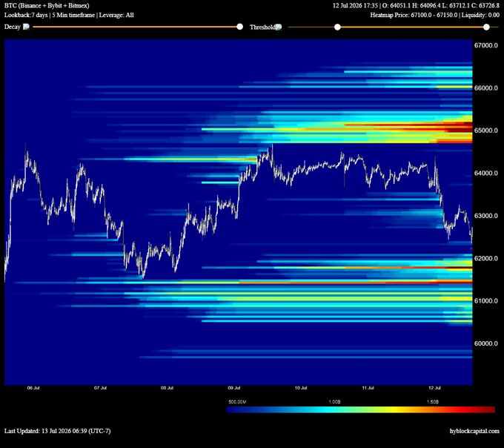
Task: Click the 1.00B legend label
Action: coord(334,402)
